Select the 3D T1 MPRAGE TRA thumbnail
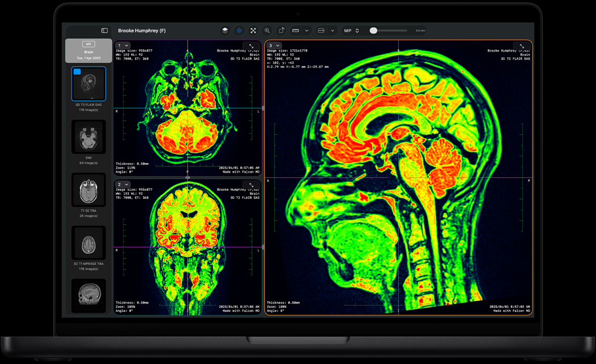Screen dimensions: 596x364 88,242
